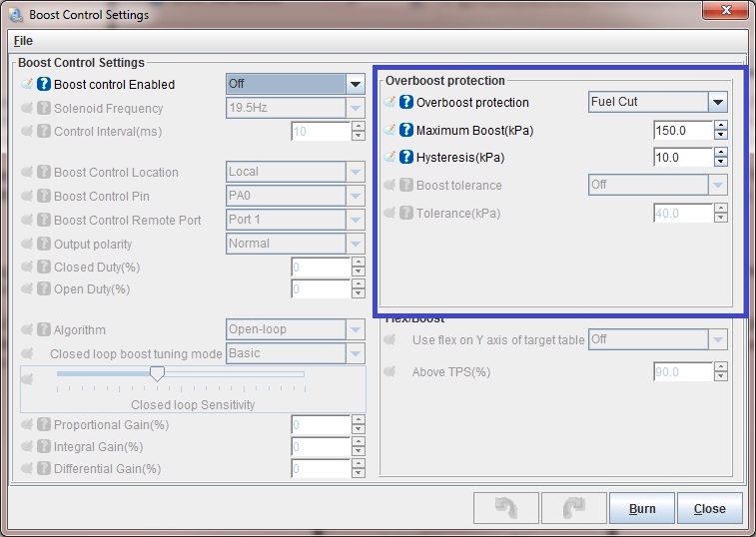Screen dimensions: 756x537
Task: Click the pencil icon beside Boost control Enabled
Action: [27, 85]
